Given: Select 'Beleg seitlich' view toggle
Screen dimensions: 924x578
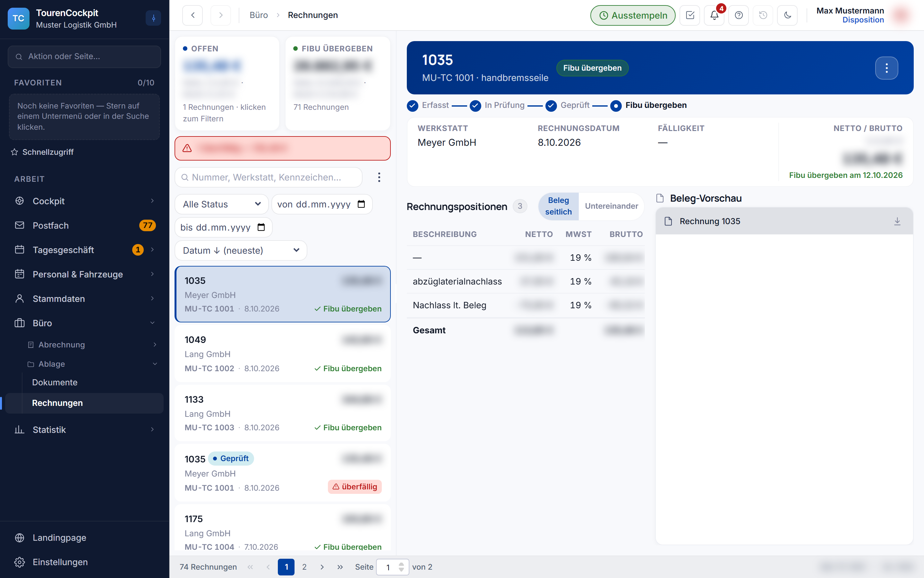Looking at the screenshot, I should click(x=558, y=206).
